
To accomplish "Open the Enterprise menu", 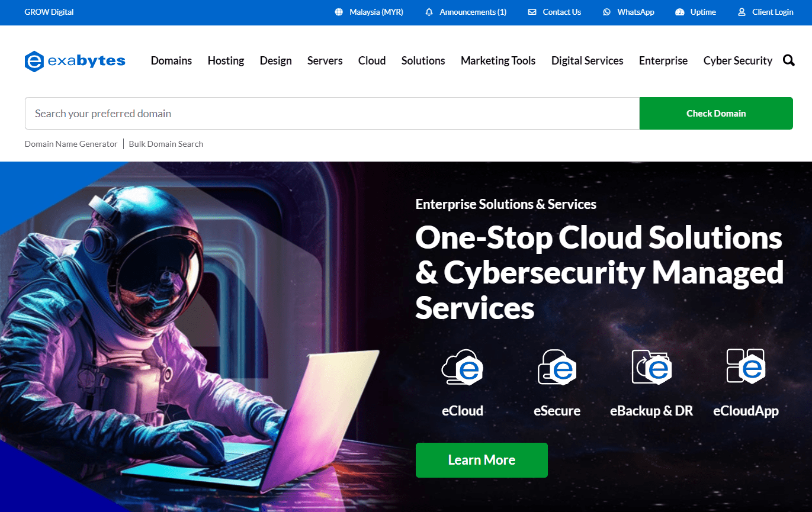I will [663, 60].
